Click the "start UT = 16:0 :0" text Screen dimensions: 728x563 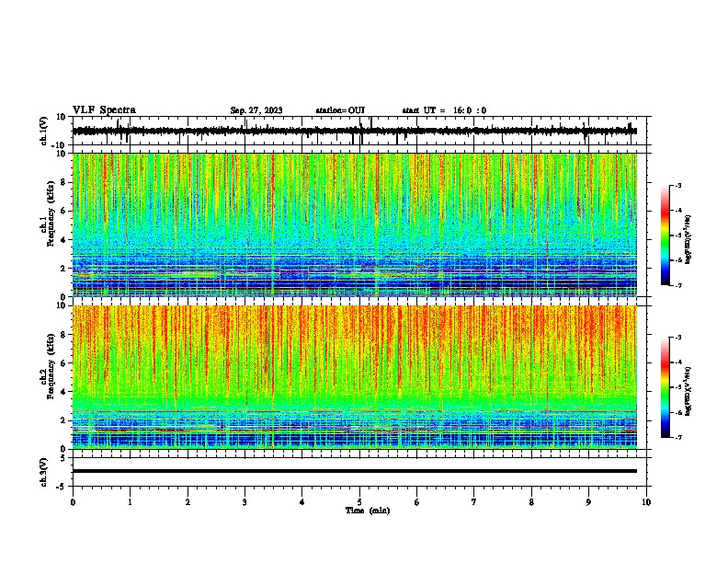click(x=444, y=110)
